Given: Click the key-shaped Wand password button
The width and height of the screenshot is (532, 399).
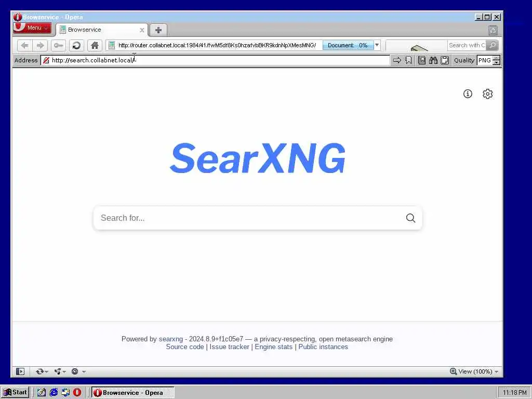Looking at the screenshot, I should pyautogui.click(x=58, y=45).
